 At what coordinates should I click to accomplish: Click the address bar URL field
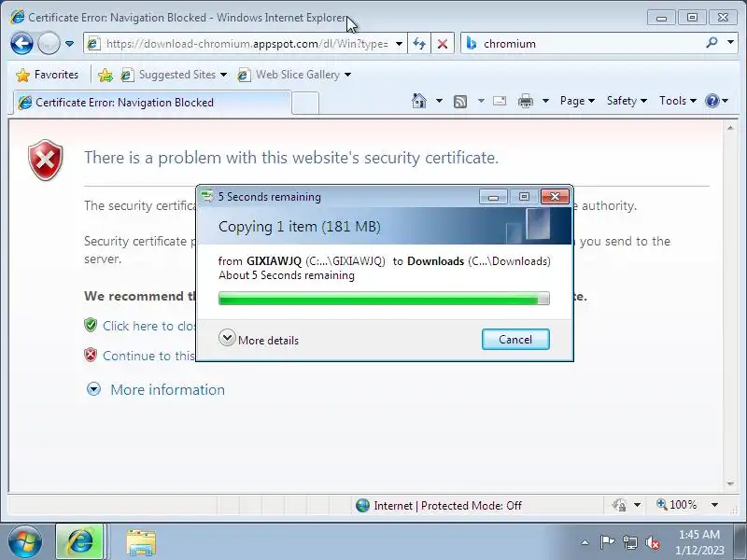tap(247, 44)
